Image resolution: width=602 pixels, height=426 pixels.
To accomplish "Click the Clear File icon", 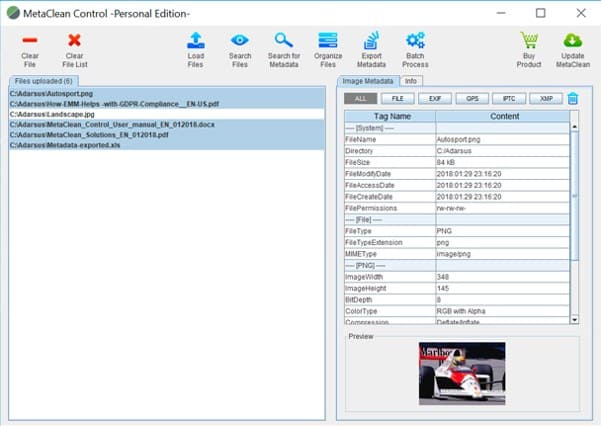I will tap(30, 40).
